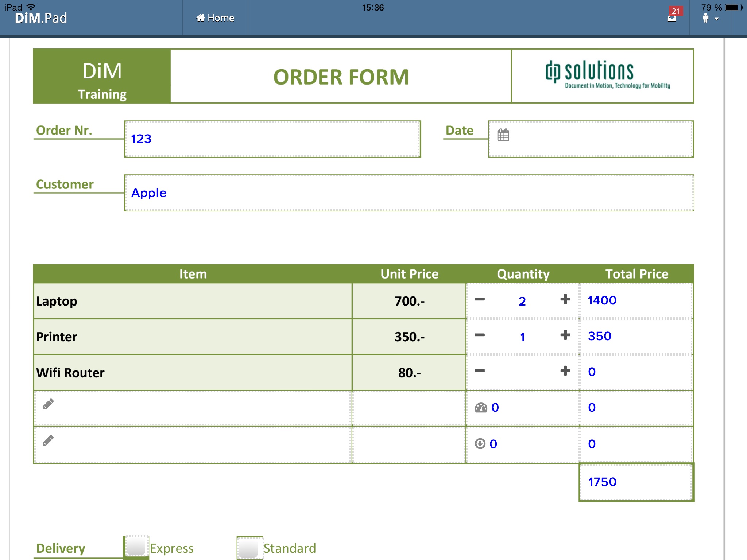
Task: Tap the 80.- unit price cell
Action: (x=409, y=373)
